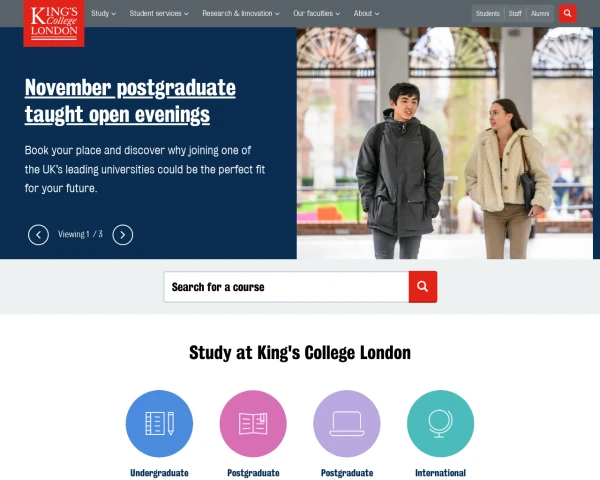Click the King's College London logo
This screenshot has height=480, width=600.
(54, 23)
